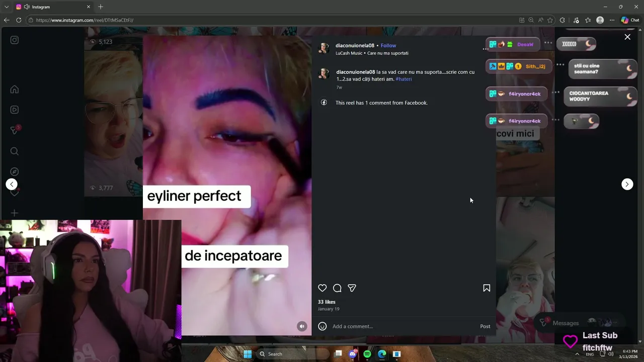Open Edge split screen app icon

pos(522,20)
